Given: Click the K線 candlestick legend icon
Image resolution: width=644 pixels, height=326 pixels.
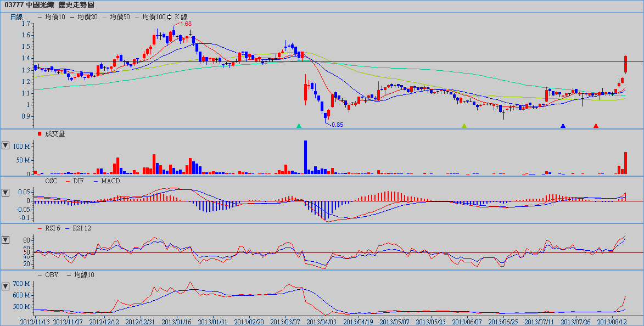Looking at the screenshot, I should click(x=170, y=17).
